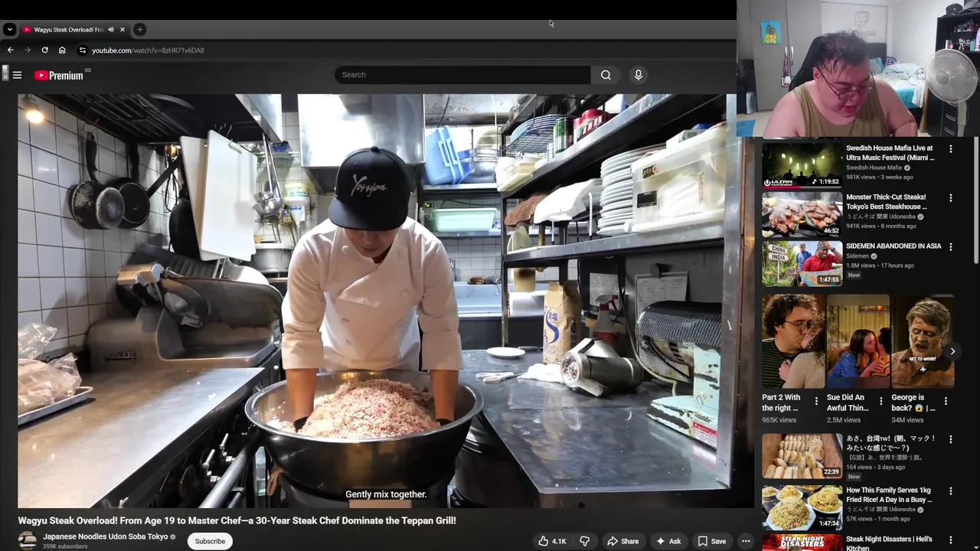Play the 'George is back?' short
980x551 pixels.
[923, 341]
